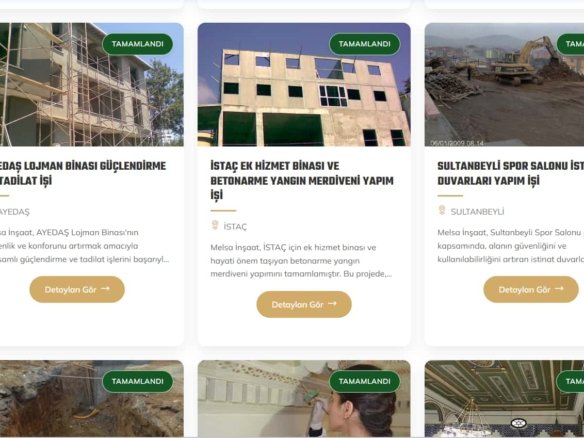Click arrow icon in Sultanbeyli Detayları Gör button
This screenshot has height=438, width=584.
click(559, 289)
